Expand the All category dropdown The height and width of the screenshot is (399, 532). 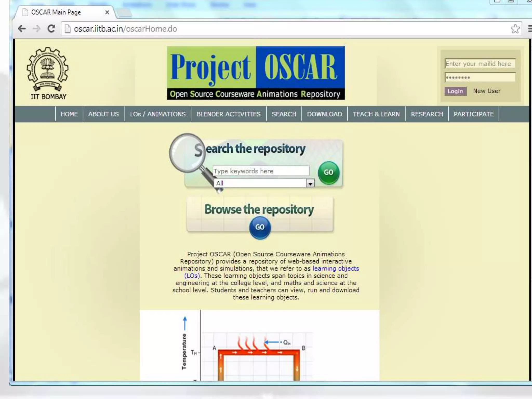coord(310,183)
